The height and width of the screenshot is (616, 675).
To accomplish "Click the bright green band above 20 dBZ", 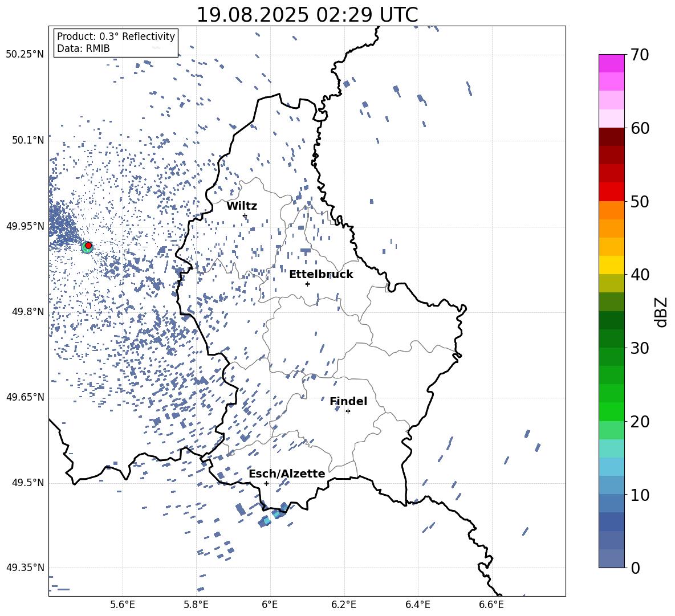I will tap(611, 411).
